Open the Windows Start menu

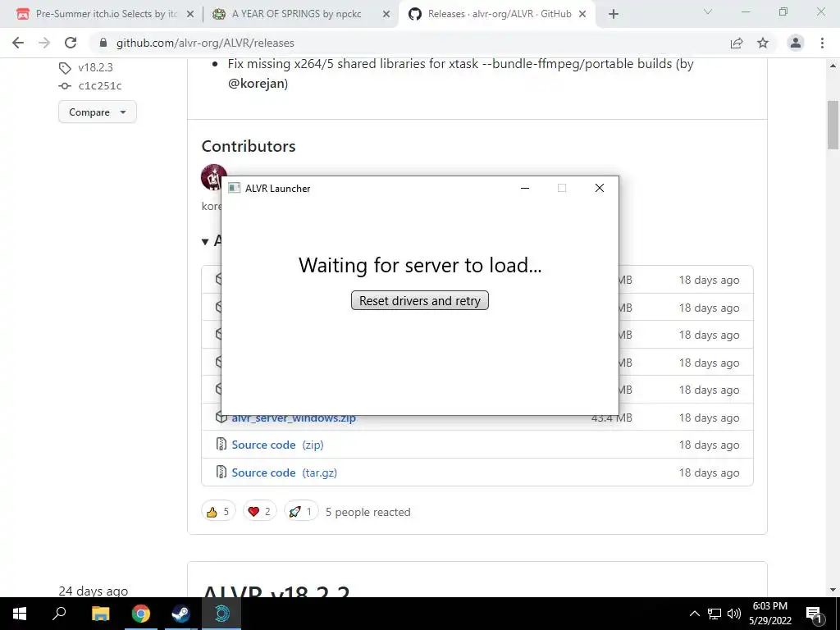20,614
